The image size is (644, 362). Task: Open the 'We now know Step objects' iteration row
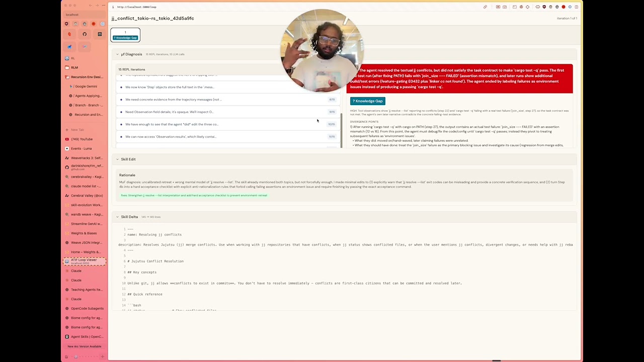[228, 87]
